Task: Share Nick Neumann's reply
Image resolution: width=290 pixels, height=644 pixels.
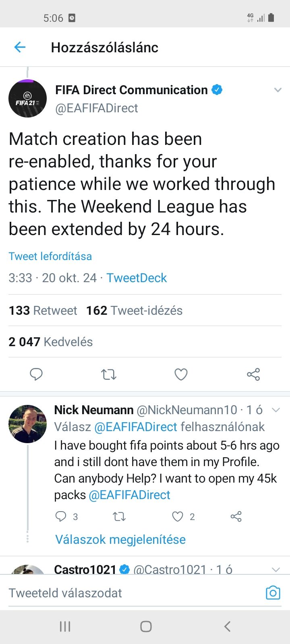Action: point(236,516)
